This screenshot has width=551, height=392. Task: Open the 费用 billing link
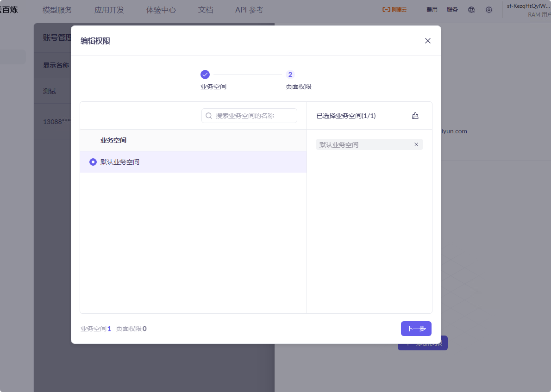432,9
